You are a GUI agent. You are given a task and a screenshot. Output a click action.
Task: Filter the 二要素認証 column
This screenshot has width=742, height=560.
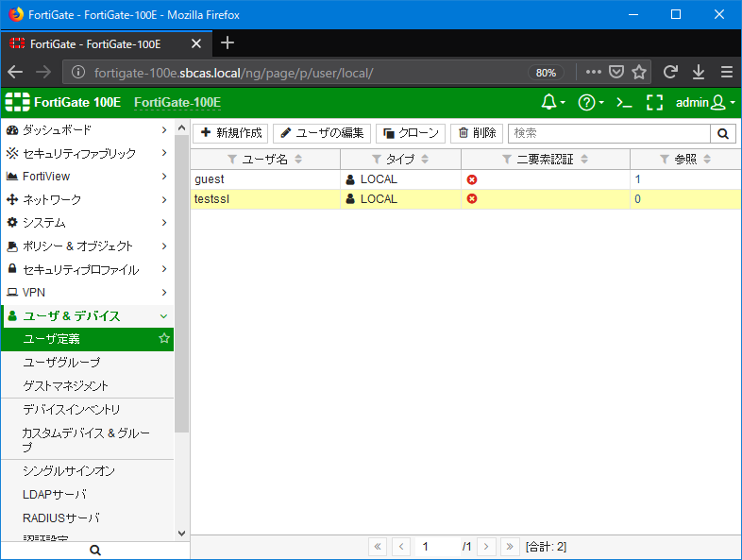(x=507, y=159)
